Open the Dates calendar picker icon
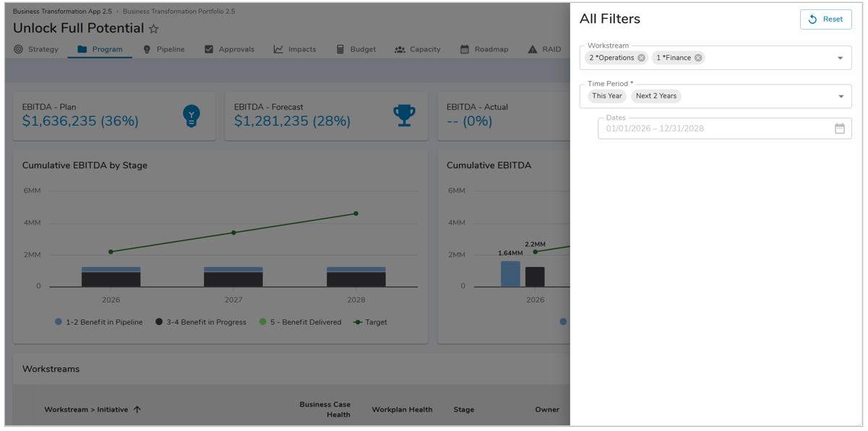 (x=839, y=129)
